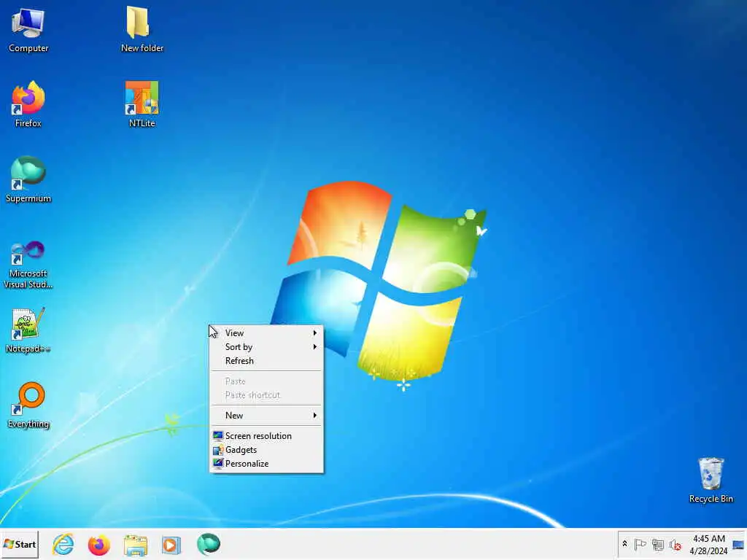Screen dimensions: 747x560
Task: Open Screen resolution from the context menu
Action: click(x=266, y=436)
